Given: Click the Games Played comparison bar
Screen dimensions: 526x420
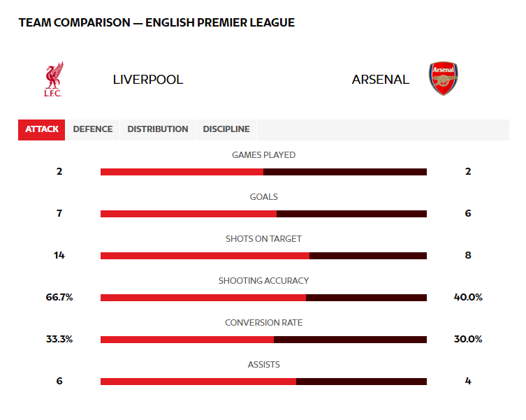Looking at the screenshot, I should (263, 172).
